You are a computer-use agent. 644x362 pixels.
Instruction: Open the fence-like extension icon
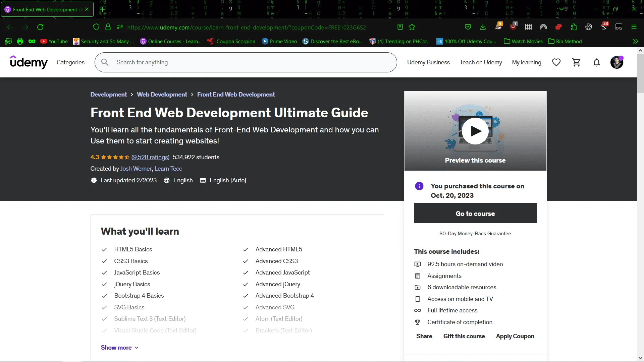pyautogui.click(x=528, y=27)
